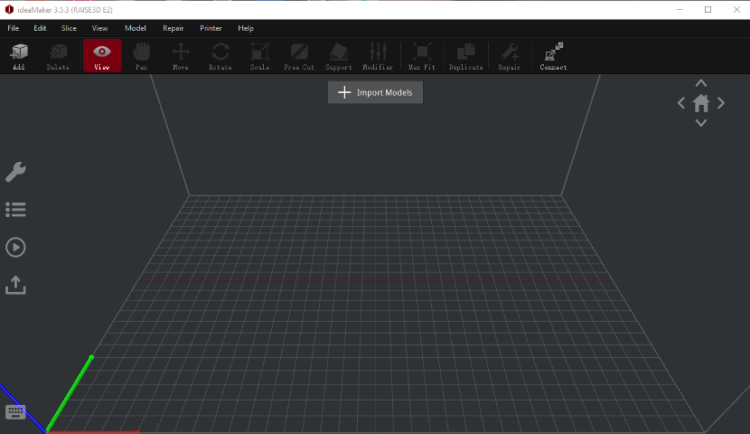
Task: Click the Connect printer icon
Action: pyautogui.click(x=553, y=55)
